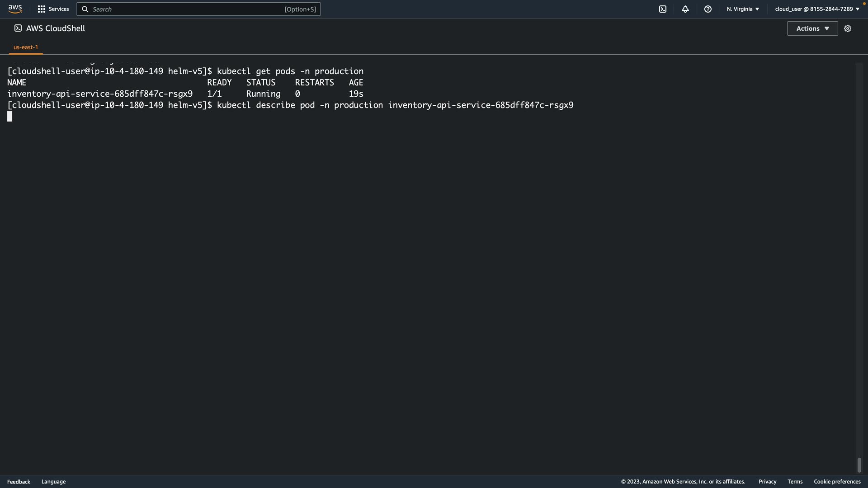Click the magnifier icon in search bar
This screenshot has height=488, width=868.
[x=85, y=9]
